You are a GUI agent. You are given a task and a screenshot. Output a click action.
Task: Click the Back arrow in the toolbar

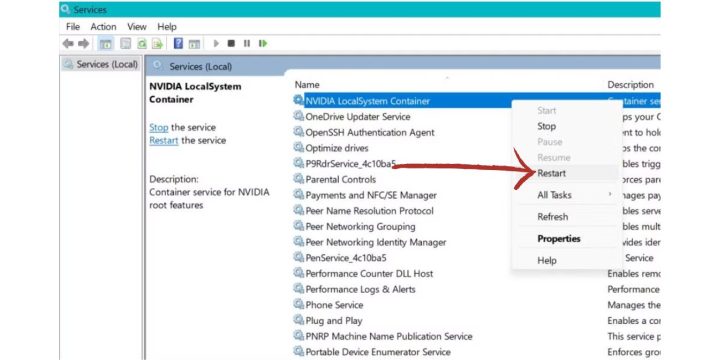coord(68,44)
